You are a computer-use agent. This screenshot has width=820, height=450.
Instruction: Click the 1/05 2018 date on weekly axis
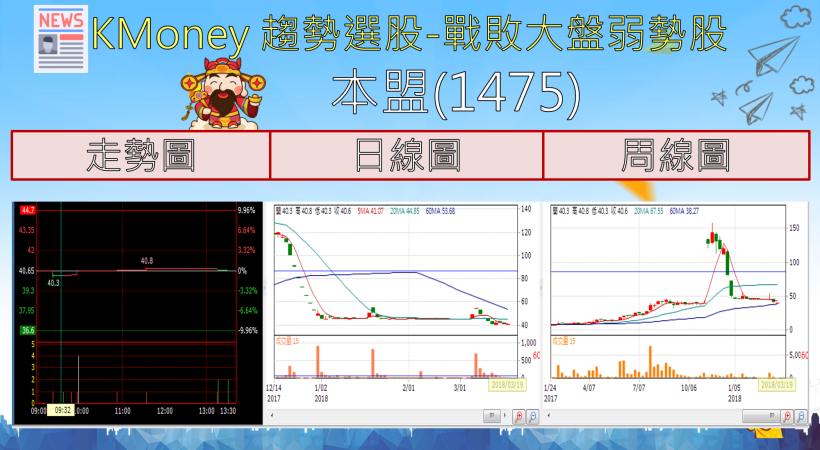coord(735,393)
